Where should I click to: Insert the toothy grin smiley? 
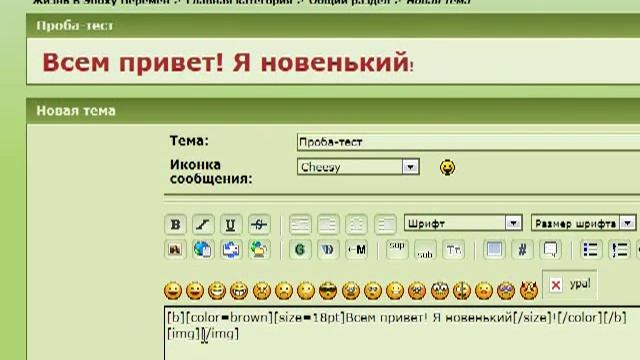click(x=239, y=291)
